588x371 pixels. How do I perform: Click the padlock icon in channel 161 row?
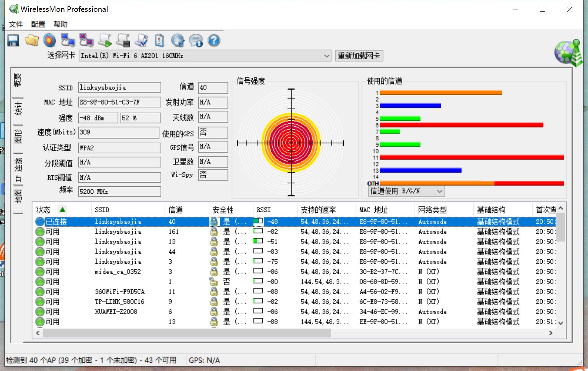(214, 232)
